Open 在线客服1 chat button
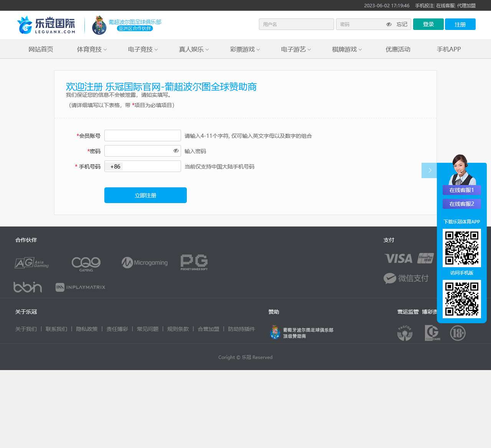 (462, 190)
